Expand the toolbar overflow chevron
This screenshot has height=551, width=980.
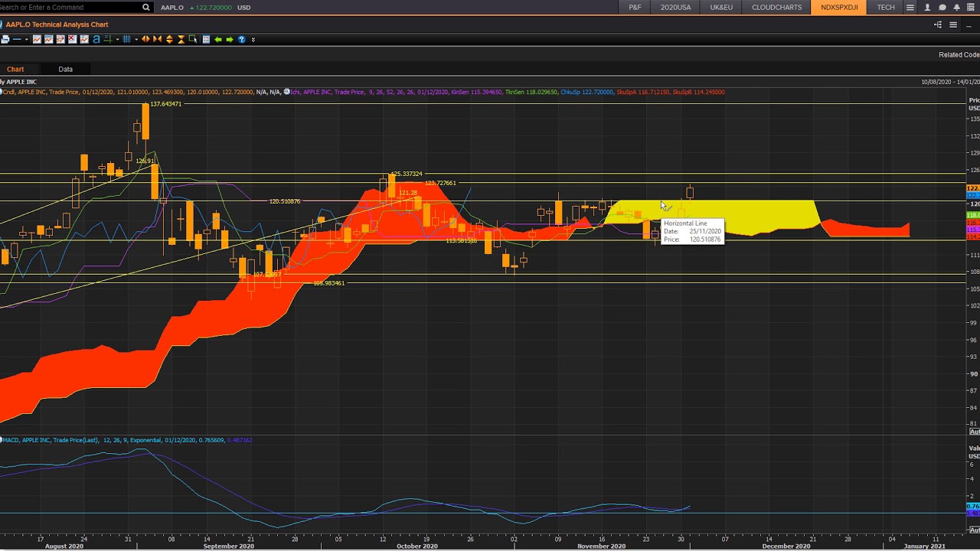[x=253, y=39]
